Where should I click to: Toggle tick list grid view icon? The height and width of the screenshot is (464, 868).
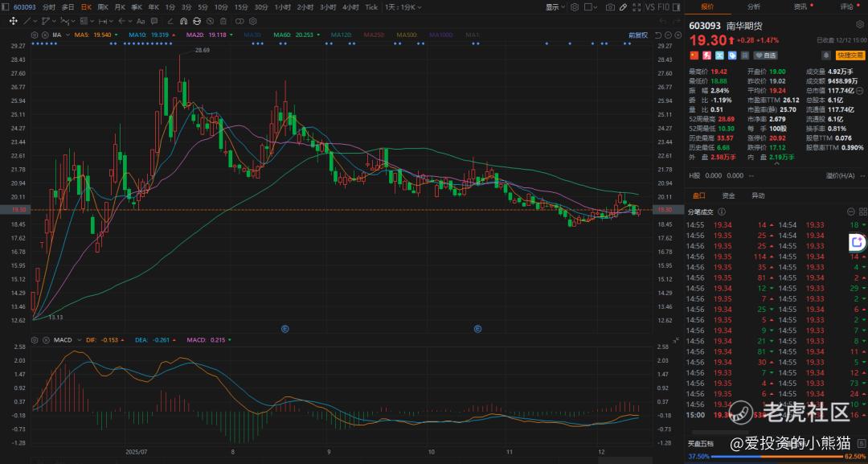coord(862,211)
